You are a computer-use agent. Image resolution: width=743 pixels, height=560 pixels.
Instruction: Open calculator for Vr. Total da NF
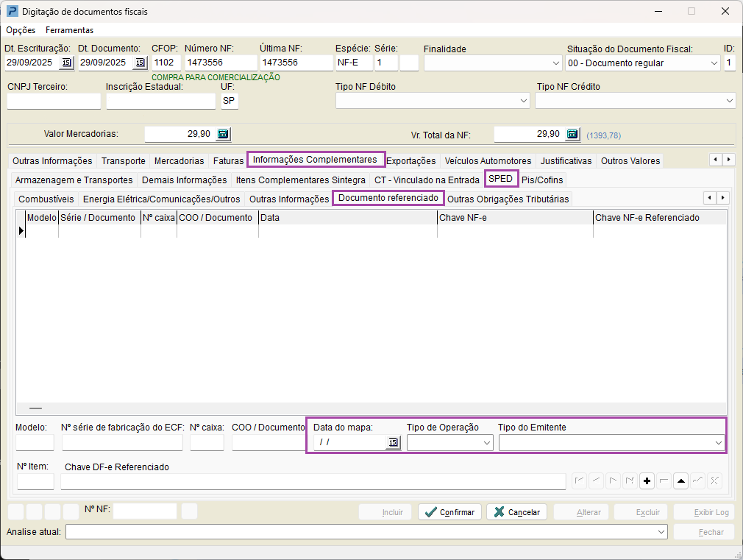(573, 134)
